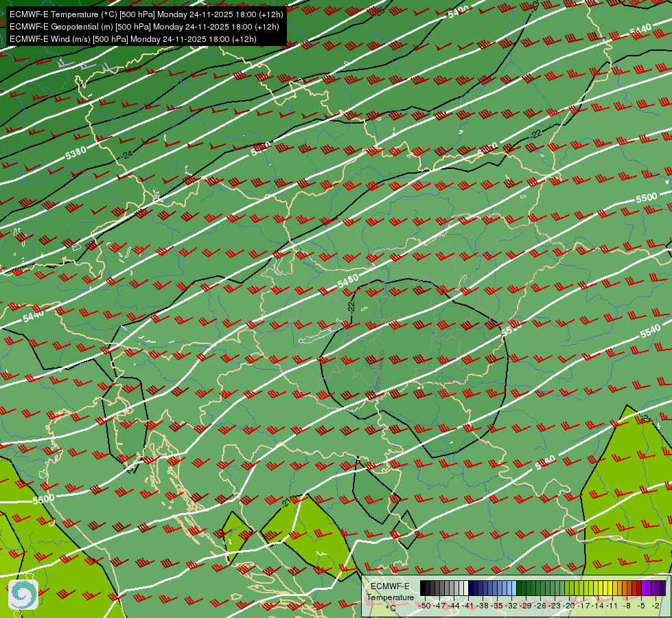Viewport: 672px width, 618px height.
Task: Click the -38 legend value
Action: (483, 606)
